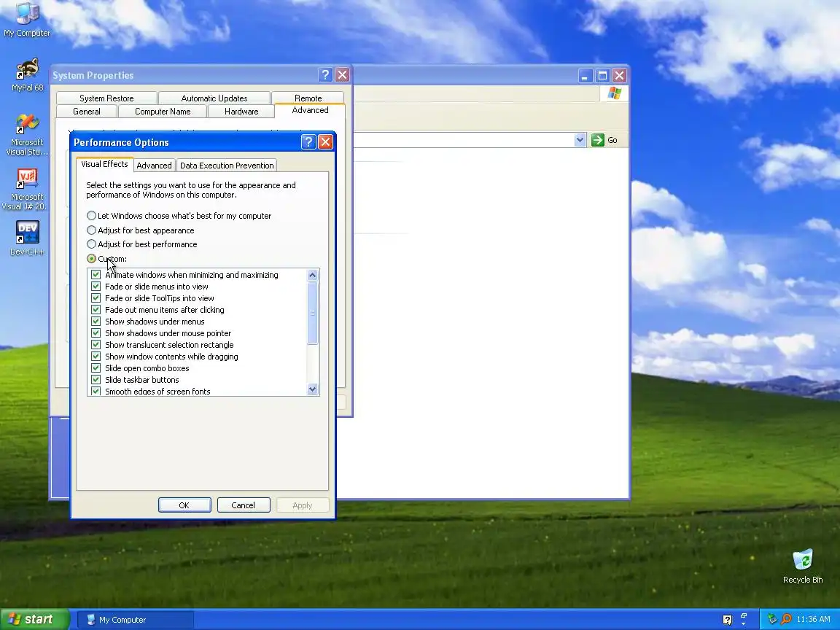The image size is (840, 630).
Task: Maximize the My Computer window
Action: click(602, 76)
